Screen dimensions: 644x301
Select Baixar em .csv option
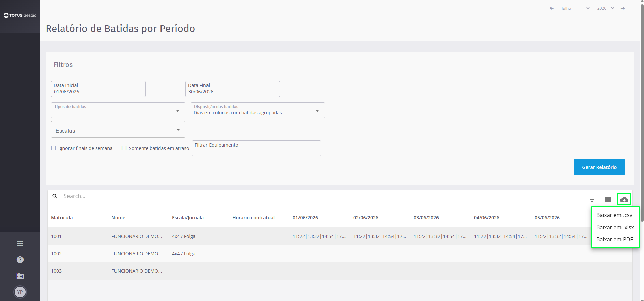(614, 215)
